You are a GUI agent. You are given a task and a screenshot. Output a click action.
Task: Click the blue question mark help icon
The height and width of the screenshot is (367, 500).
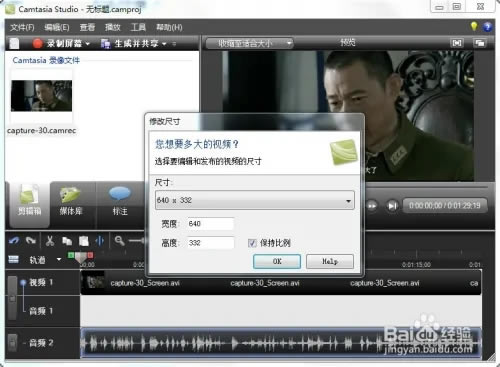pos(487,27)
